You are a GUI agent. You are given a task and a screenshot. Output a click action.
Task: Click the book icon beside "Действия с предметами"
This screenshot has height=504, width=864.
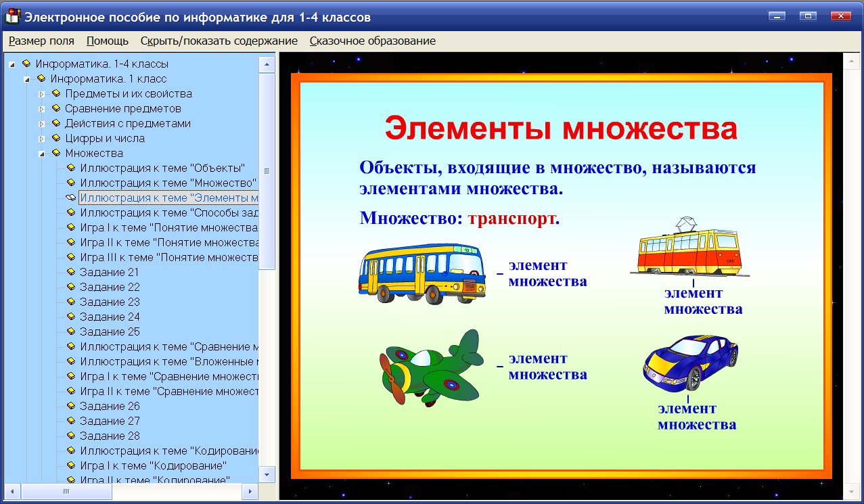click(x=56, y=123)
